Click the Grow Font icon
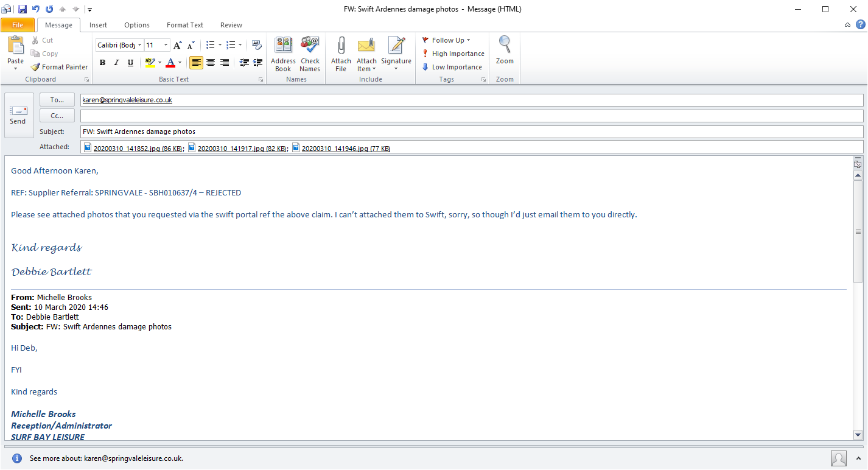The width and height of the screenshot is (868, 470). [177, 45]
